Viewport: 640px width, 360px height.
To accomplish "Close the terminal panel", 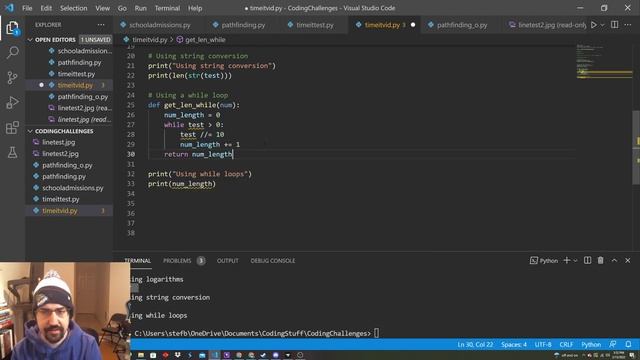I will pos(628,260).
